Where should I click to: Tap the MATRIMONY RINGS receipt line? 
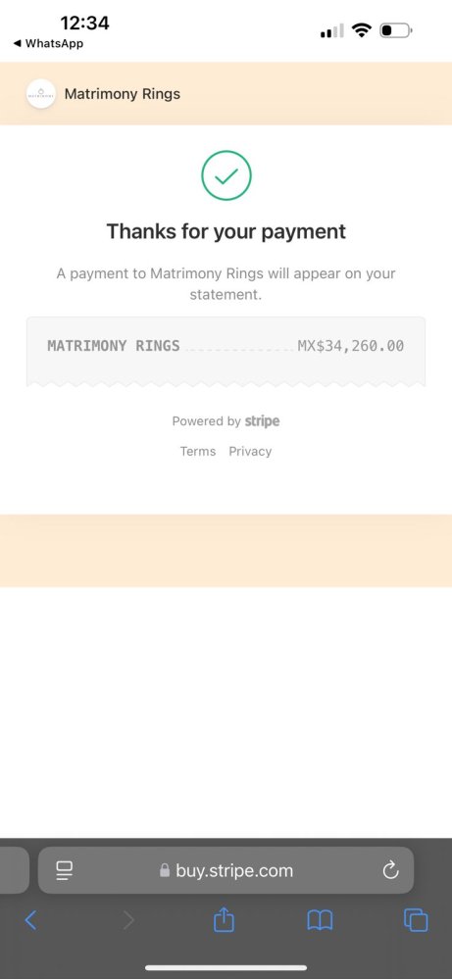[226, 346]
